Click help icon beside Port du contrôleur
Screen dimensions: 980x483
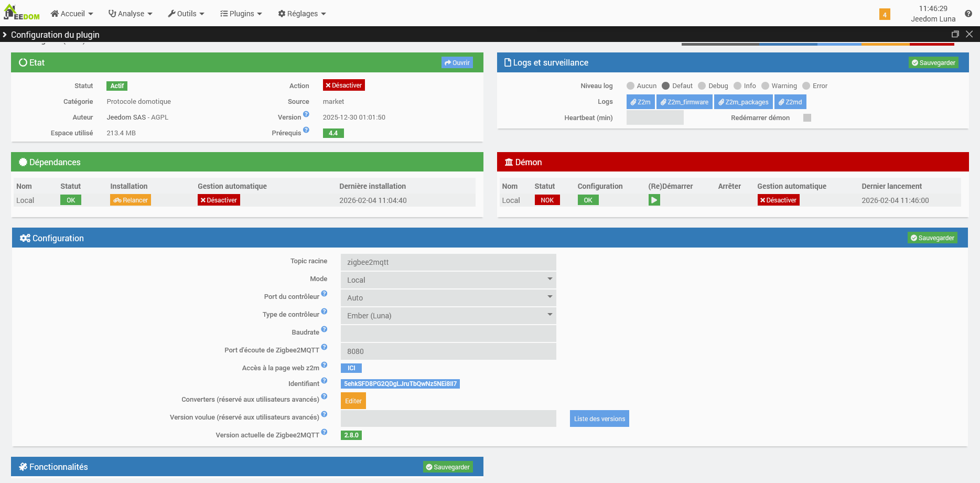324,294
